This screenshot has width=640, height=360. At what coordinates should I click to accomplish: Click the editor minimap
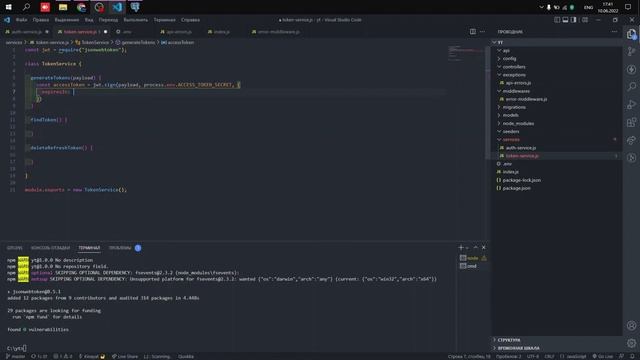point(466,53)
